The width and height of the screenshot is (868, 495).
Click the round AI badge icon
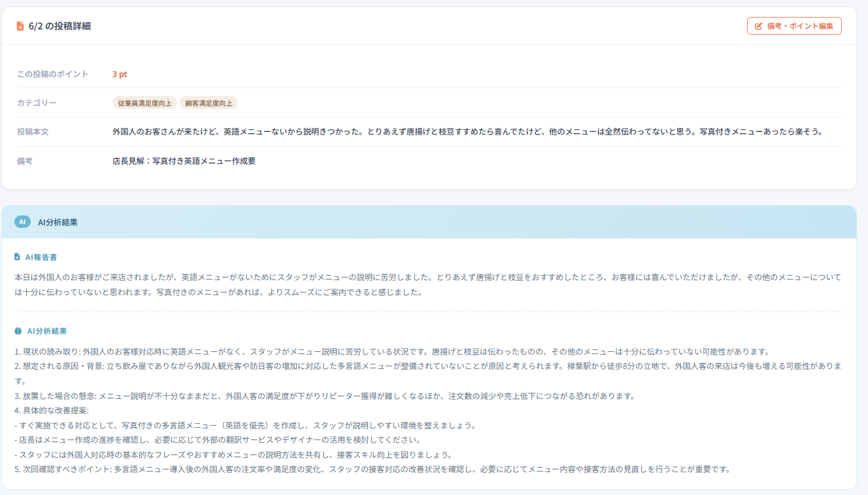[23, 222]
